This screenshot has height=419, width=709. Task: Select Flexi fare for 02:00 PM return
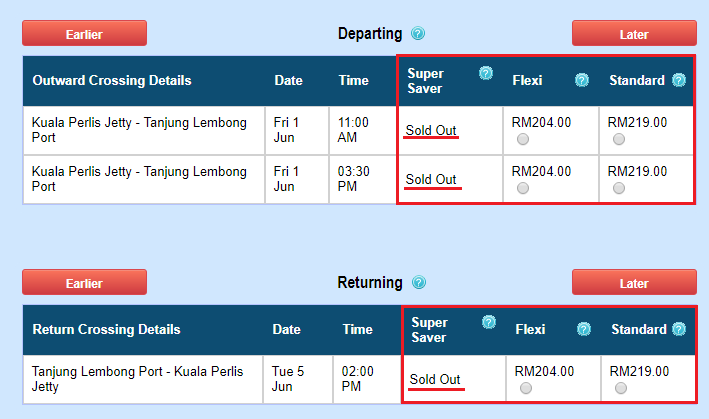pyautogui.click(x=526, y=388)
